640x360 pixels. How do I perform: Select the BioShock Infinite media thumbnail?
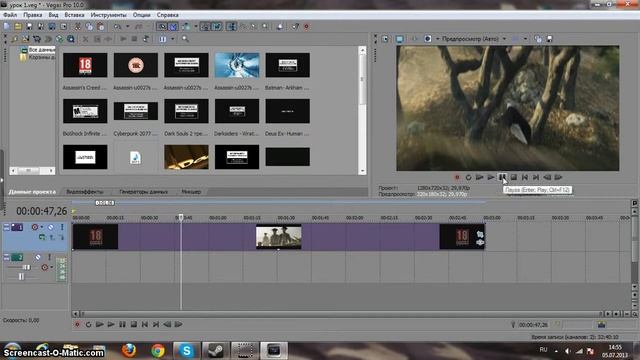pos(85,111)
